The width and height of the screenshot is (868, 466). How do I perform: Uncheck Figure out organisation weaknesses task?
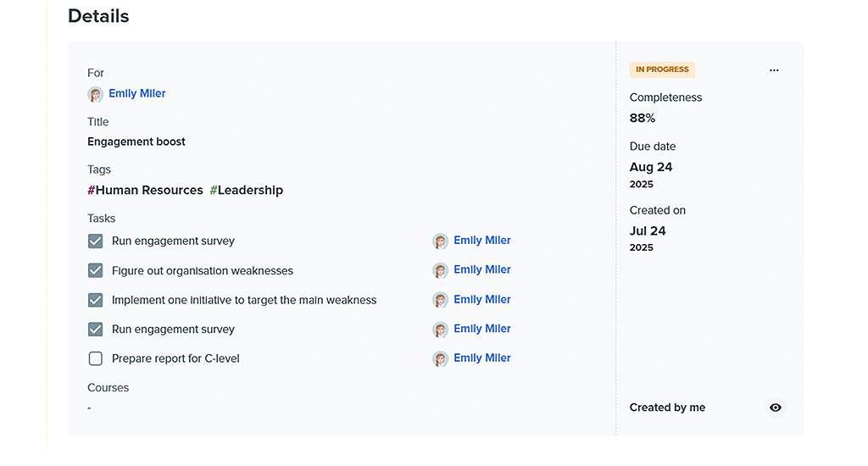point(95,270)
